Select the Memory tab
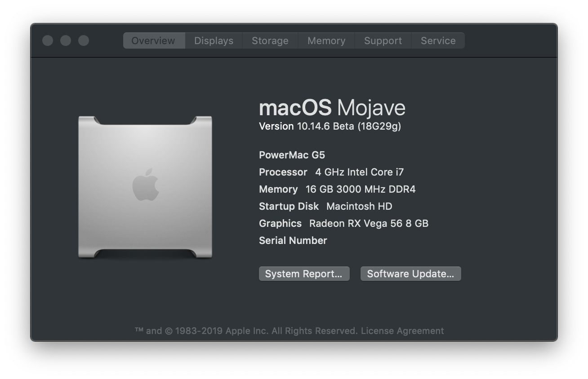The width and height of the screenshot is (588, 379). (326, 41)
